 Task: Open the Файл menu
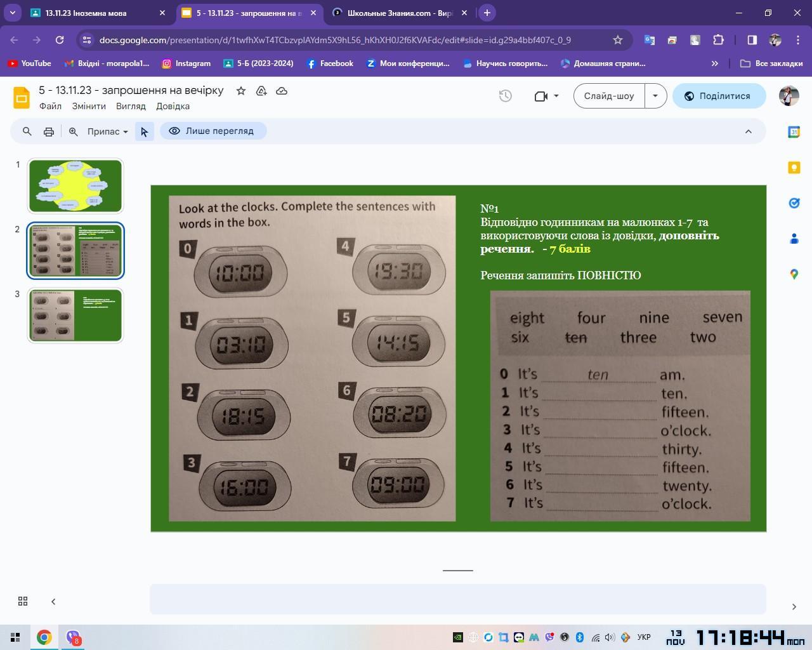[x=50, y=106]
